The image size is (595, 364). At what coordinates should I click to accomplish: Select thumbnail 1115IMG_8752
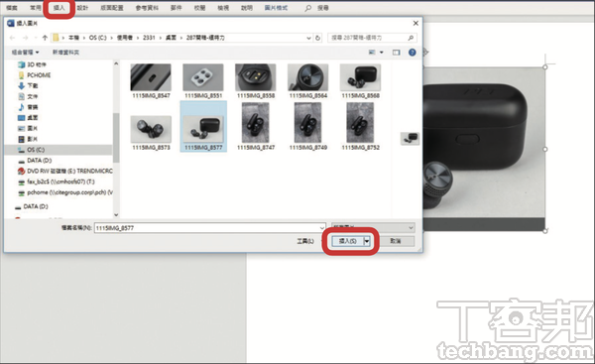tap(360, 126)
